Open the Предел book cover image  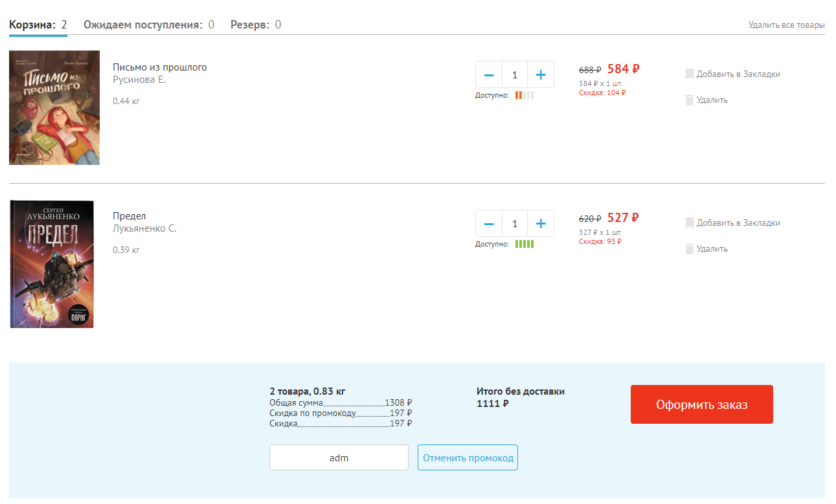(x=52, y=265)
